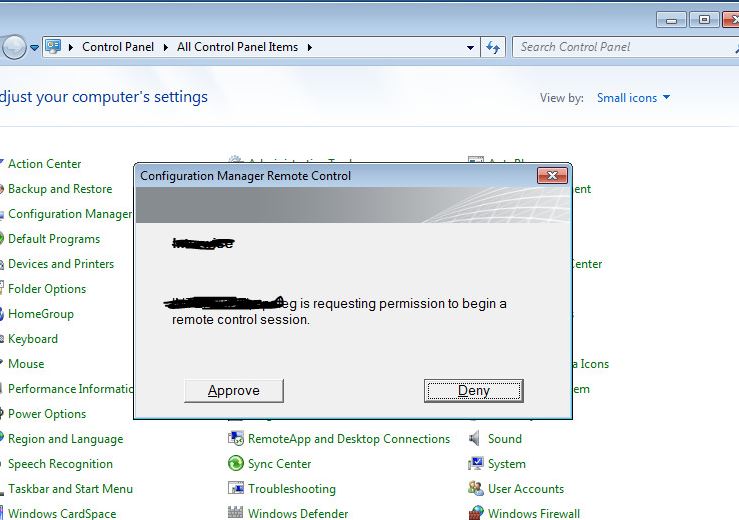739x520 pixels.
Task: Open Speech Recognition
Action: coord(60,463)
